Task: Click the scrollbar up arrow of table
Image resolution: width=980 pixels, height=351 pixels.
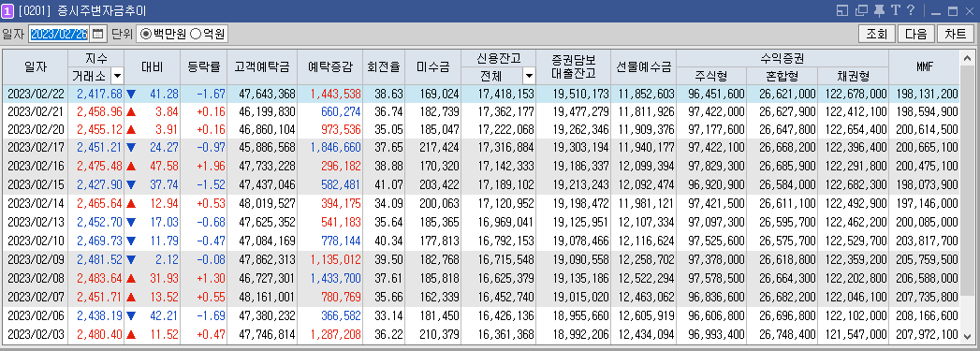Action: [967, 58]
